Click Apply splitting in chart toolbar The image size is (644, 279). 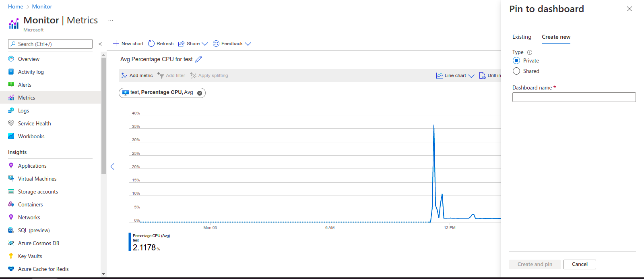pos(209,75)
